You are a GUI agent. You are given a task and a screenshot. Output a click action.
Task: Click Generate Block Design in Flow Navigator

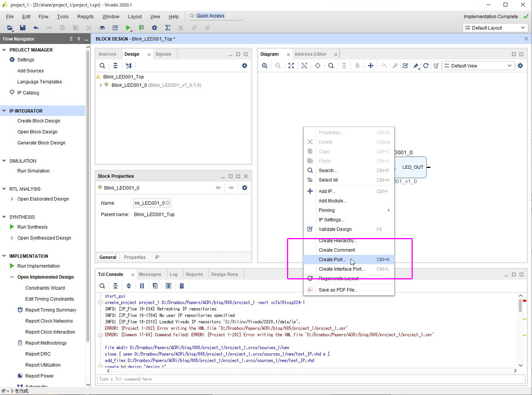coord(41,143)
